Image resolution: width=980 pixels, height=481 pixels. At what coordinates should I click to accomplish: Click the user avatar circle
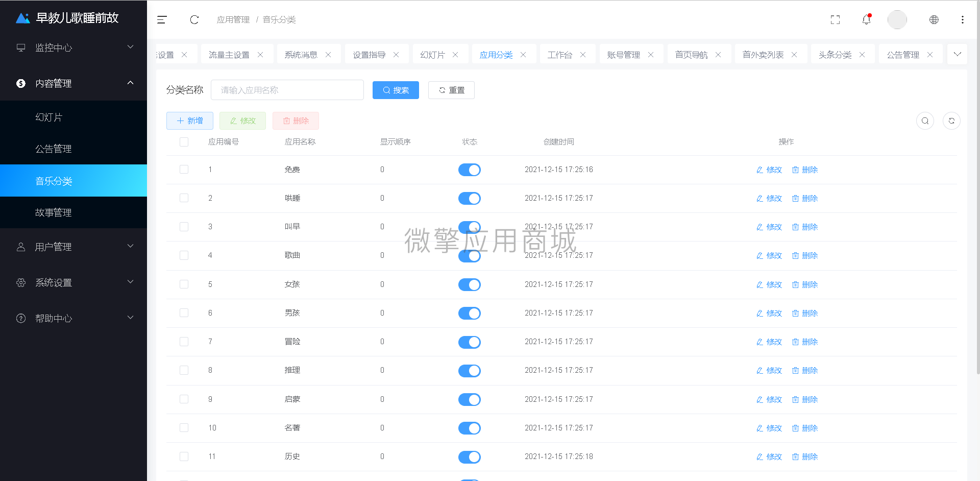coord(897,19)
